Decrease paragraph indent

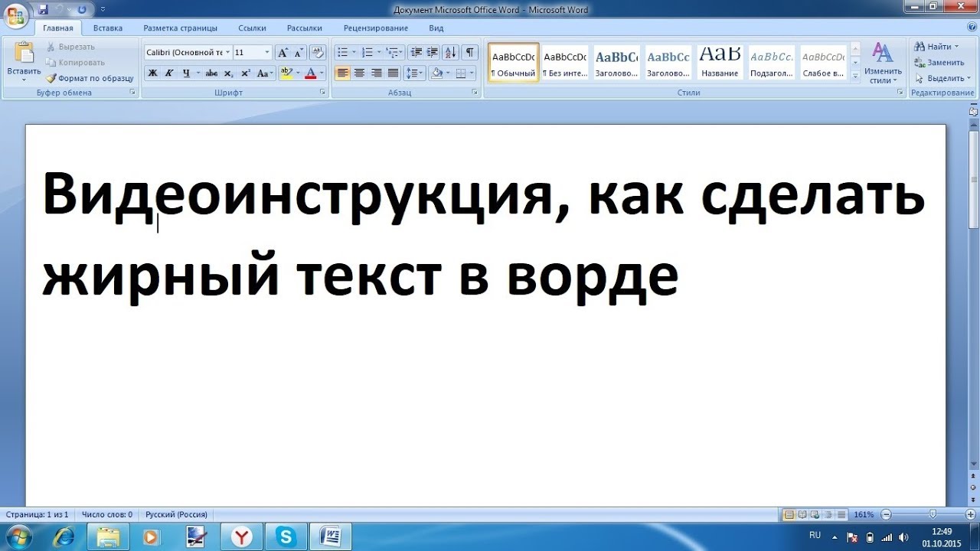coord(416,53)
